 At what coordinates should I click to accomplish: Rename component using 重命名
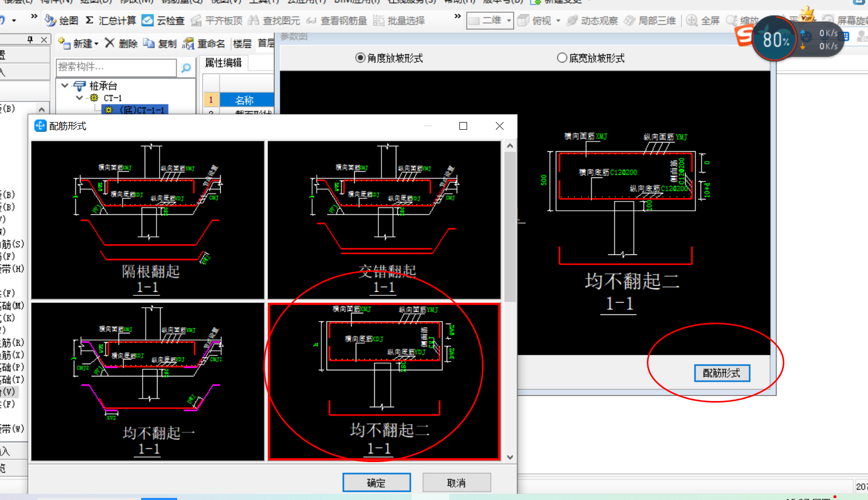[x=203, y=44]
